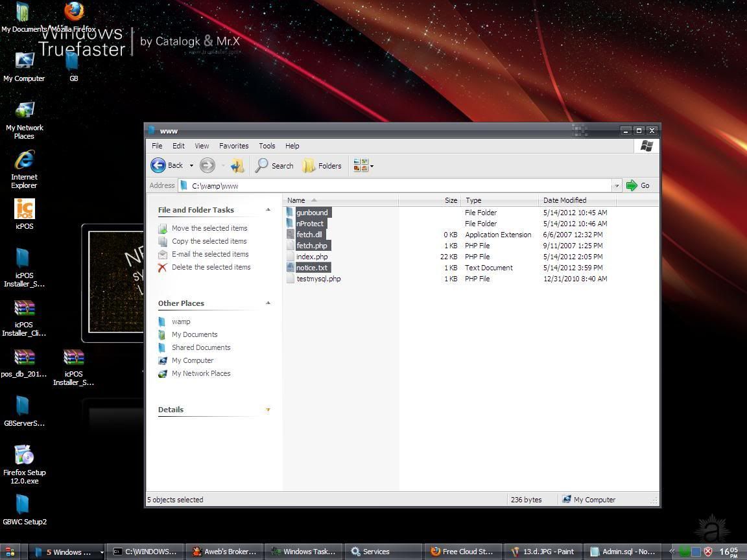Open the Favorites menu

tap(233, 146)
